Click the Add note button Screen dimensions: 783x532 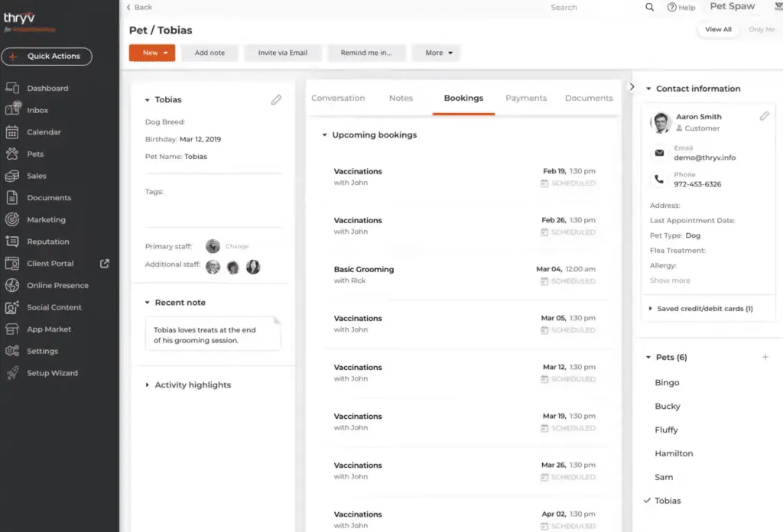(x=210, y=53)
